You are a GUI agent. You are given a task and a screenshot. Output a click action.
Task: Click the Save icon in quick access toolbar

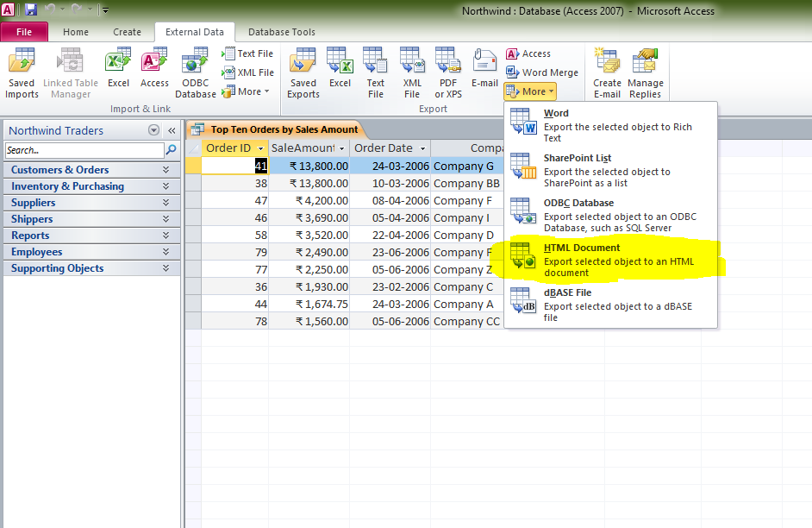(31, 9)
